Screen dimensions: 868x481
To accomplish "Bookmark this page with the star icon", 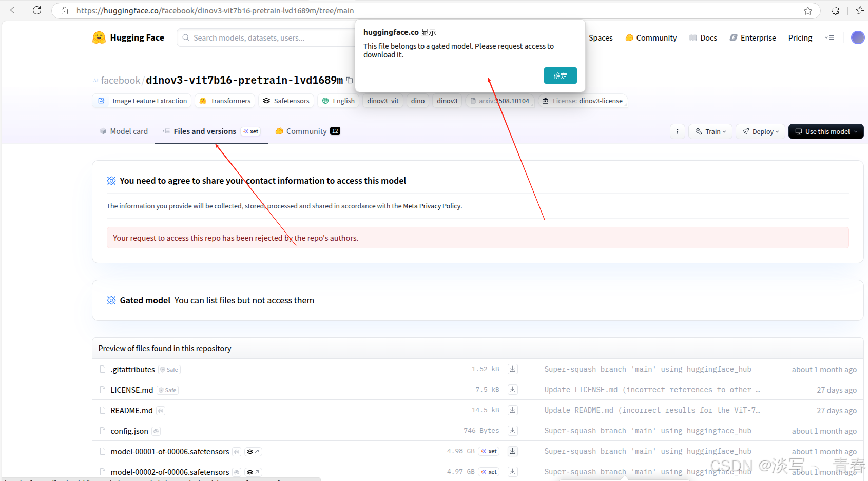I will tap(808, 11).
